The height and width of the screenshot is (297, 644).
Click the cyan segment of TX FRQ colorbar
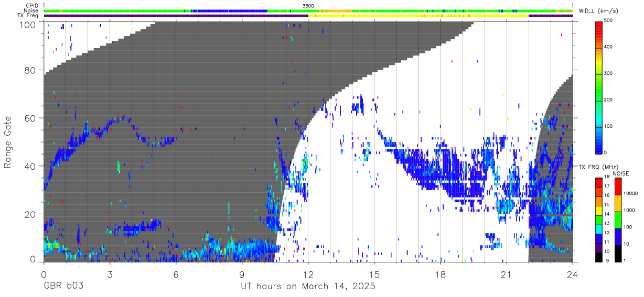pos(598,229)
